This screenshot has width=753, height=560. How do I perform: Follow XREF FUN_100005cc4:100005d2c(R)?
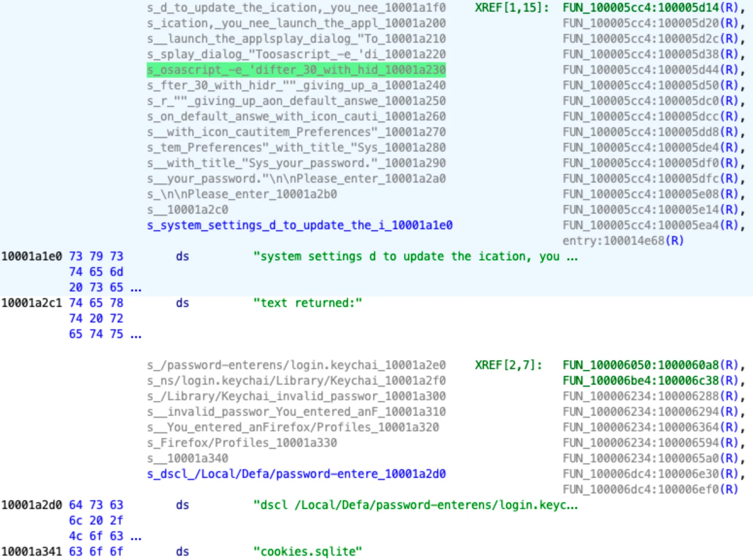(650, 39)
